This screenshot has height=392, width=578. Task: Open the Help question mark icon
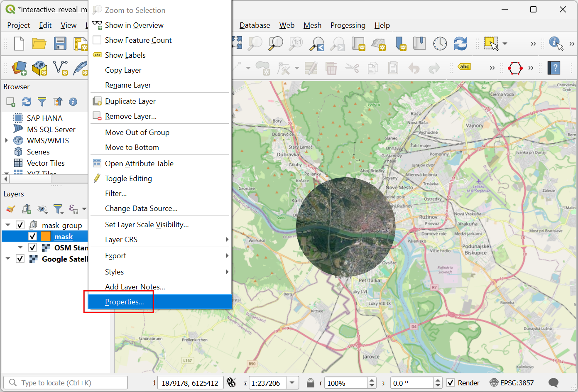pos(554,68)
